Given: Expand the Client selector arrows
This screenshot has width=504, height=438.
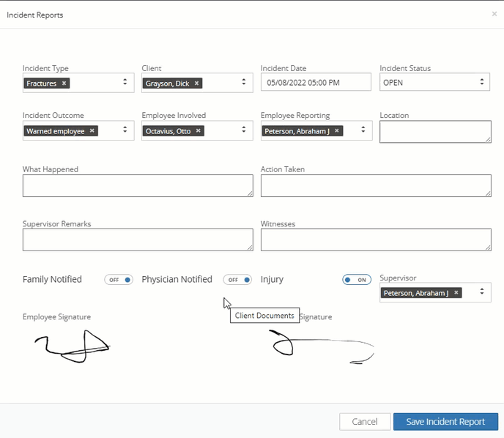Looking at the screenshot, I should pos(244,83).
